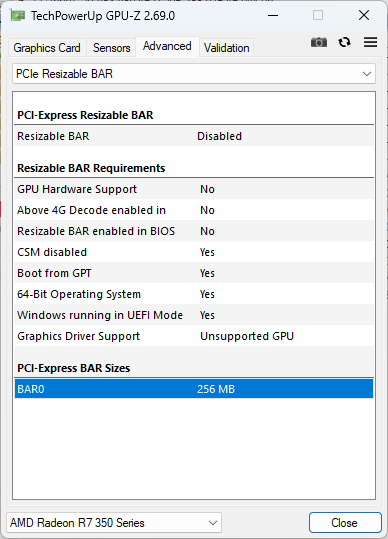The height and width of the screenshot is (539, 388).
Task: Click the TechPowerUp GPU-Z 2.69.0 title text
Action: [103, 16]
